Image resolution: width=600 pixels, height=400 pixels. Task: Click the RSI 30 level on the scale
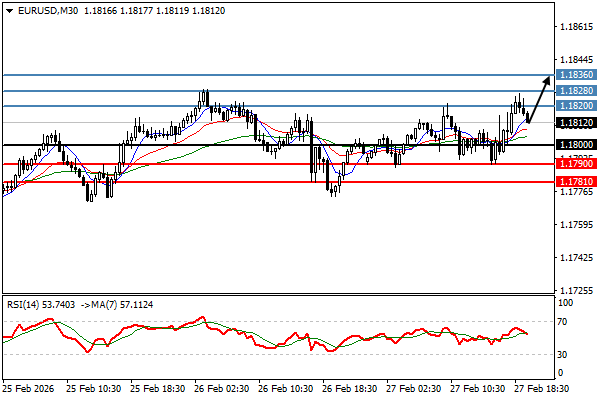click(564, 352)
